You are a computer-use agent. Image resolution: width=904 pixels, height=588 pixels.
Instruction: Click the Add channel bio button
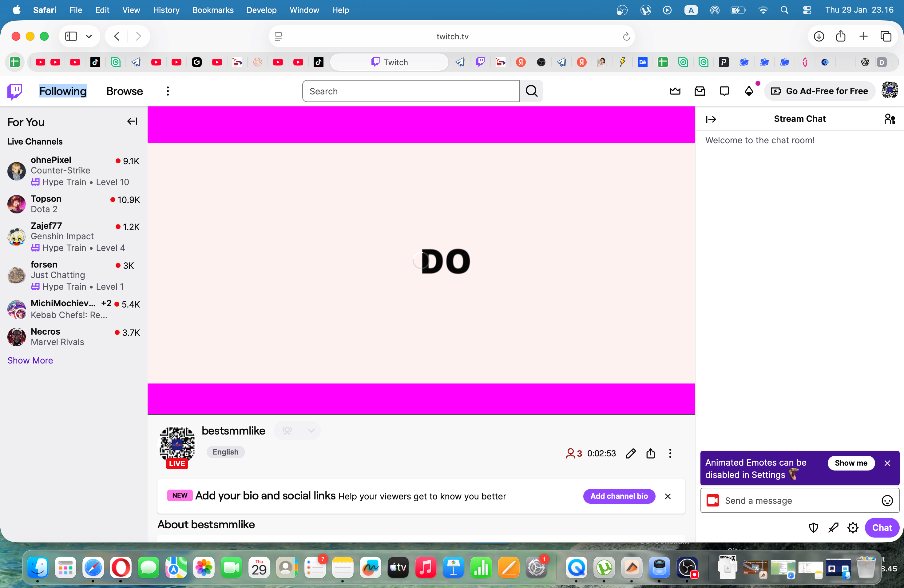point(619,496)
